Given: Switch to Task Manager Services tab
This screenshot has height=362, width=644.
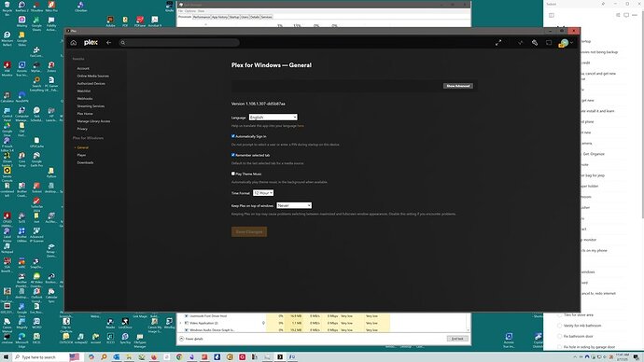Looking at the screenshot, I should (x=267, y=17).
